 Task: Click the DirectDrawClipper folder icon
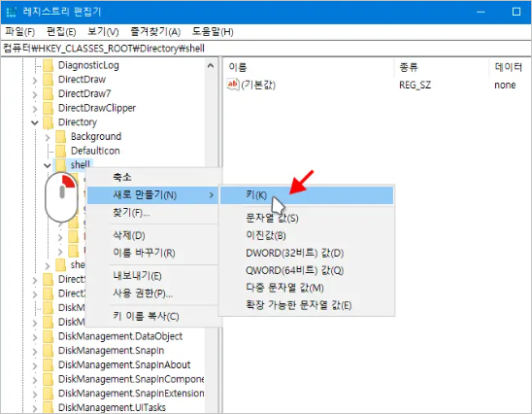pyautogui.click(x=49, y=108)
